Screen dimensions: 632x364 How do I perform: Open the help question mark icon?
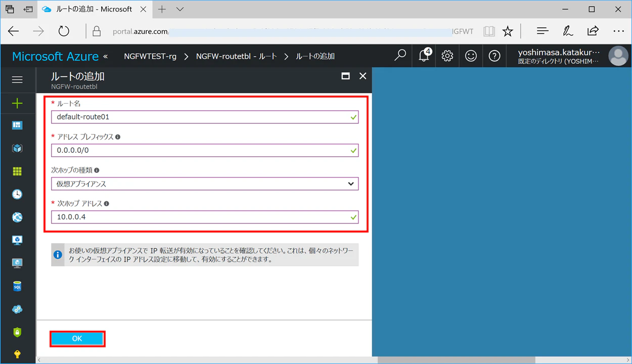coord(494,56)
